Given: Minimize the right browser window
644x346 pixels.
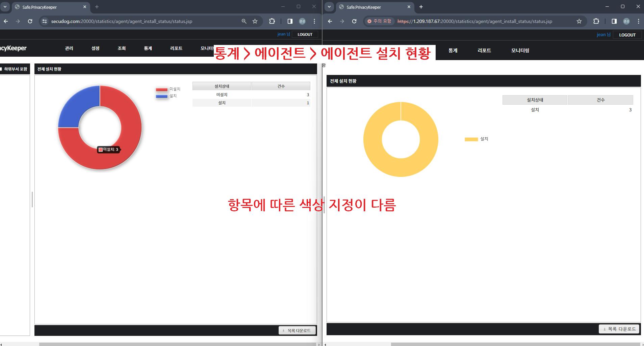Looking at the screenshot, I should point(607,6).
